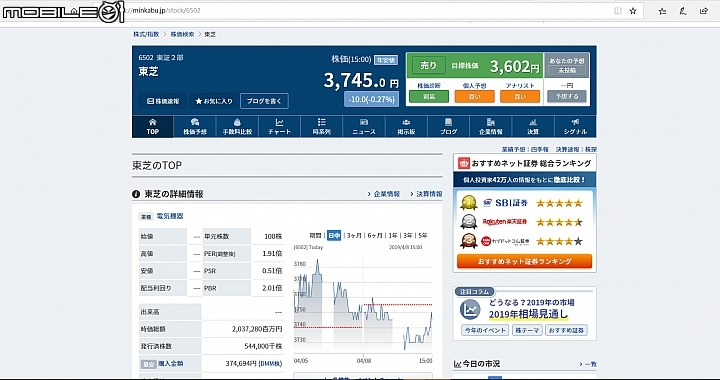
Task: Click the ブログを書く button
Action: click(x=264, y=101)
